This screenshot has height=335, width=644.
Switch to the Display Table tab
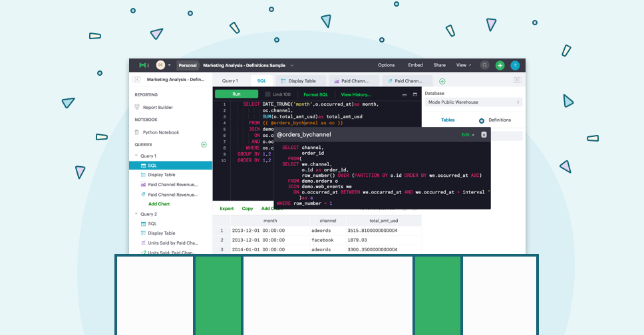301,81
